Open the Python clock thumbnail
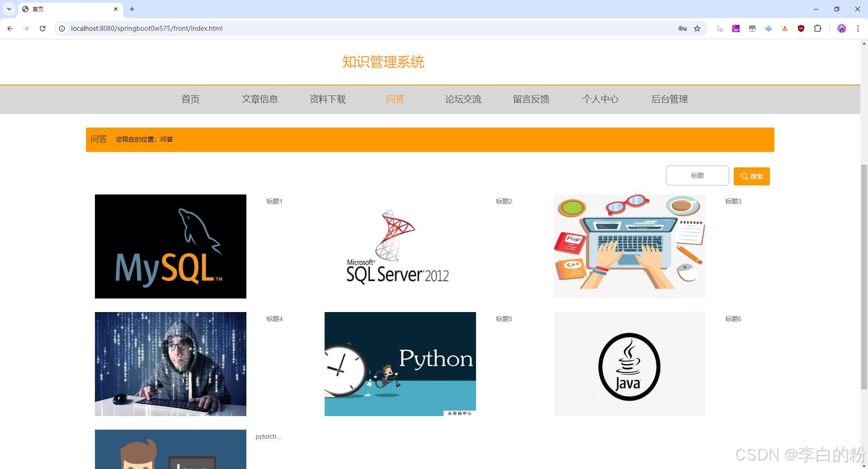This screenshot has height=469, width=868. point(400,364)
